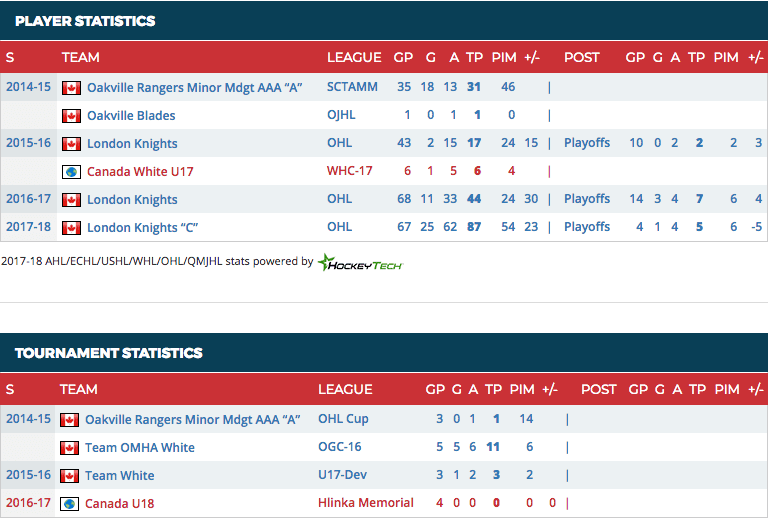Click the HockeyTech logo
769x519 pixels.
pos(360,262)
